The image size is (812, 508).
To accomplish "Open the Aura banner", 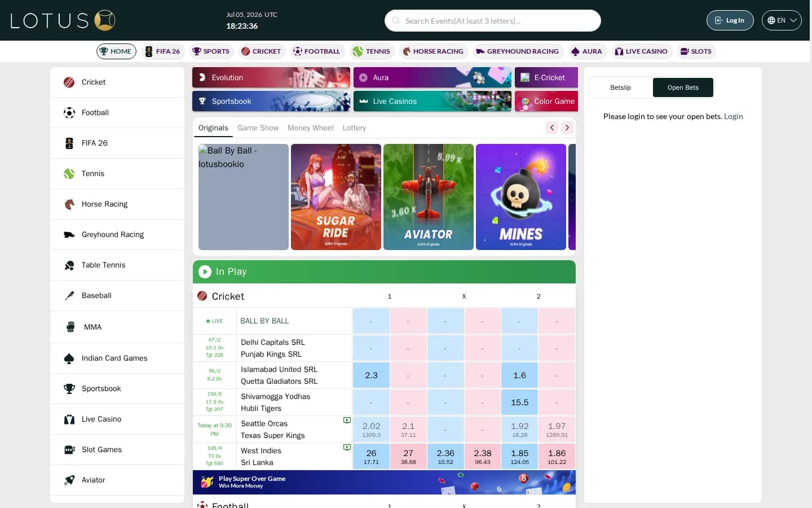I will click(x=433, y=77).
